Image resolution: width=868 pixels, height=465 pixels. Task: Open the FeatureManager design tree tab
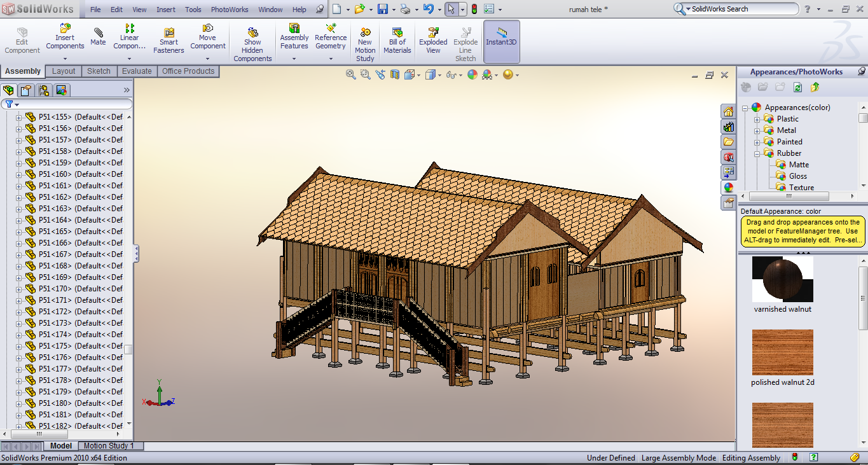point(8,90)
